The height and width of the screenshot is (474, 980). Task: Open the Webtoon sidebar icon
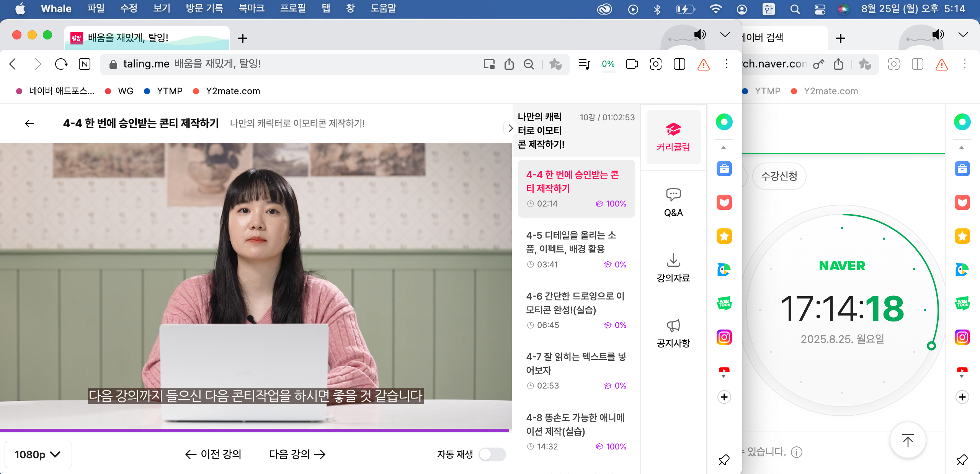(724, 303)
